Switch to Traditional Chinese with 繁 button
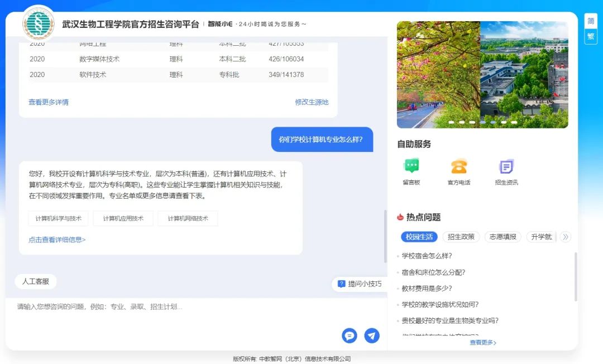The width and height of the screenshot is (603, 364). pos(591,36)
